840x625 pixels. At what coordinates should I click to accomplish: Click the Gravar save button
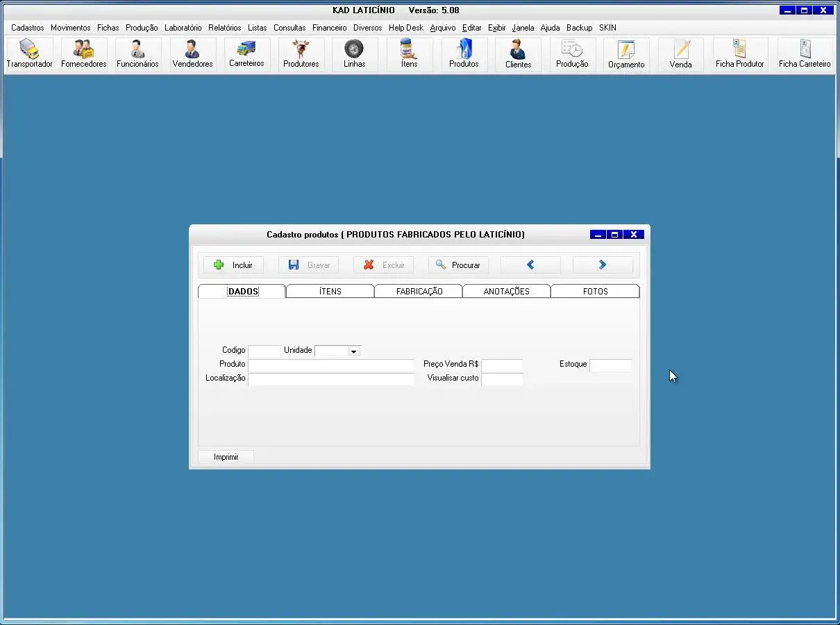pyautogui.click(x=308, y=265)
